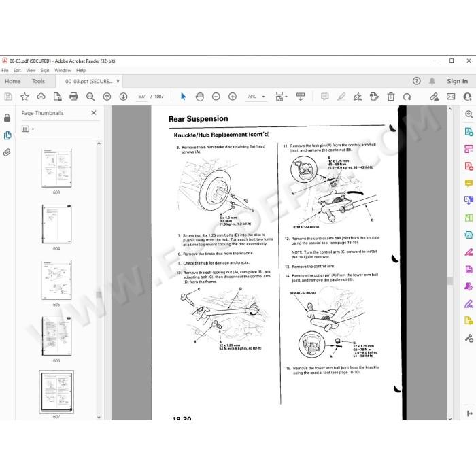Click the Add comment note icon
The height and width of the screenshot is (476, 476).
pos(325,97)
